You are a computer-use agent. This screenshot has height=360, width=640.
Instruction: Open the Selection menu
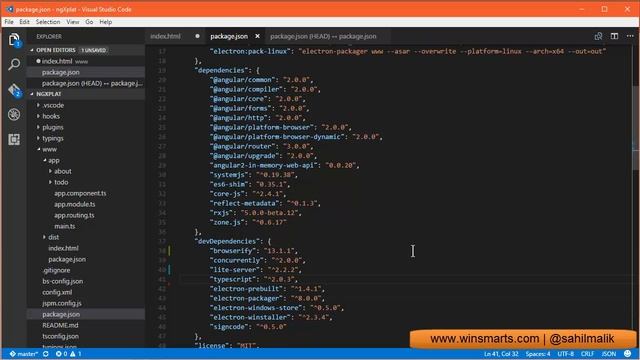click(x=48, y=22)
